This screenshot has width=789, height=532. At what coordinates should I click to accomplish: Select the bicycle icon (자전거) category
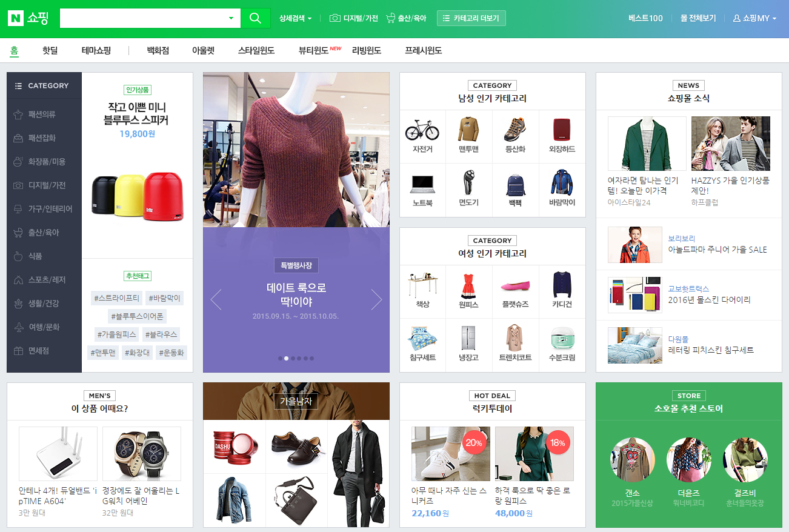coord(422,130)
